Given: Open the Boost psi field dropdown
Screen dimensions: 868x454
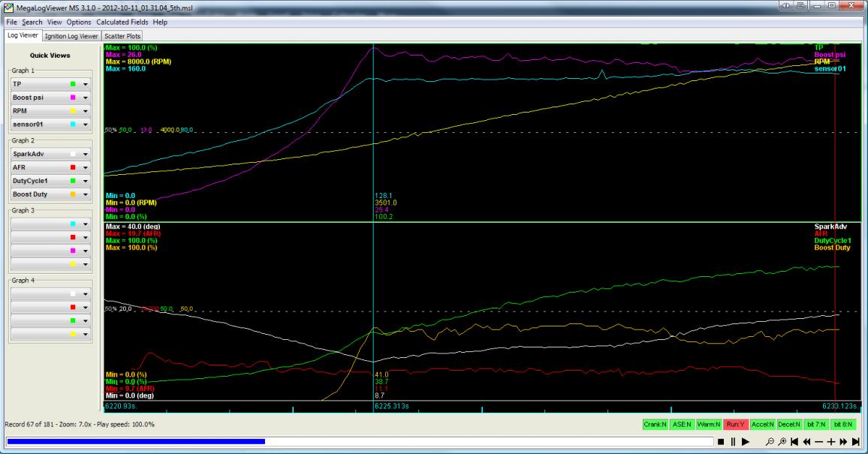Looking at the screenshot, I should (86, 98).
